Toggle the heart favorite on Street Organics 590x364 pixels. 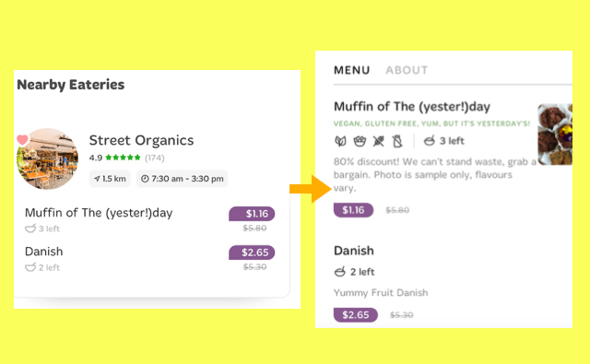(22, 140)
